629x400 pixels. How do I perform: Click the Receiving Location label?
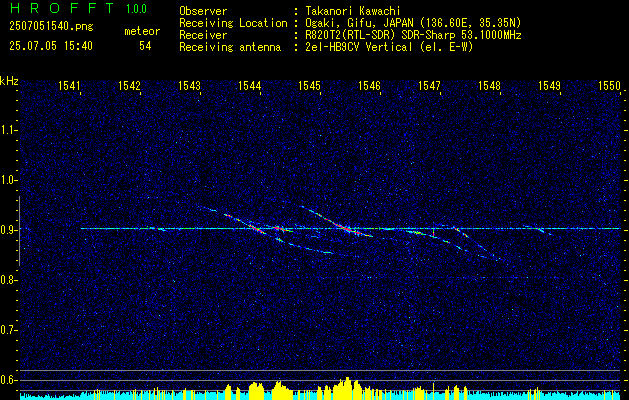(233, 23)
